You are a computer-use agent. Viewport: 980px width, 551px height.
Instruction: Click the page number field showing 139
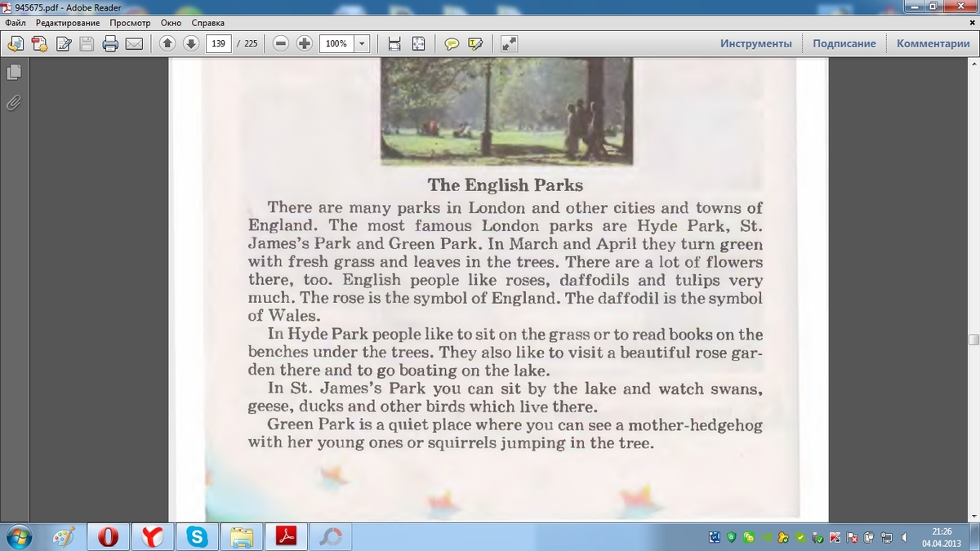point(218,44)
